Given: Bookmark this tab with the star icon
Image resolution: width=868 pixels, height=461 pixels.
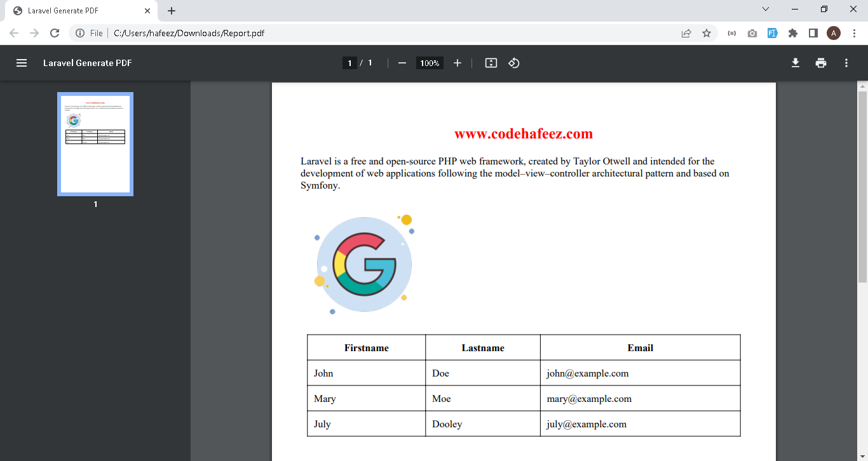Looking at the screenshot, I should [707, 33].
